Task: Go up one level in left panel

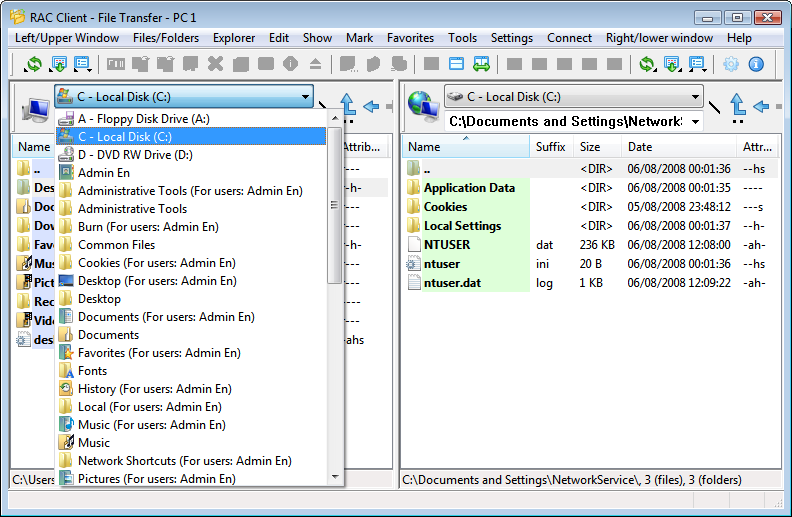Action: click(348, 105)
